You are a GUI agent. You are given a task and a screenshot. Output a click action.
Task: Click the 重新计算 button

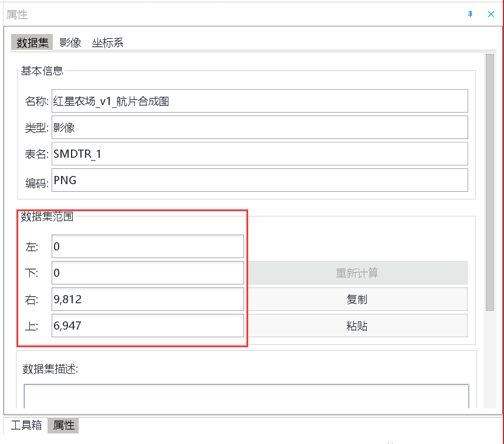click(357, 273)
